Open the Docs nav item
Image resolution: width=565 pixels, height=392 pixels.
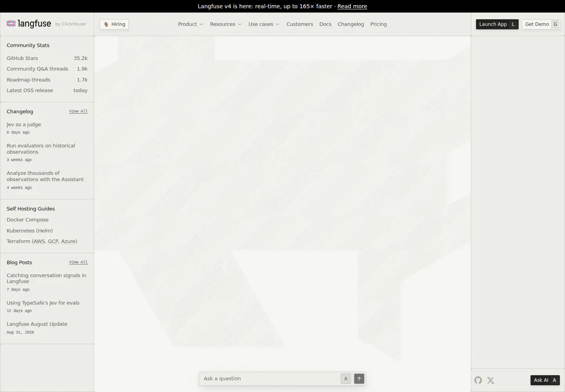325,24
